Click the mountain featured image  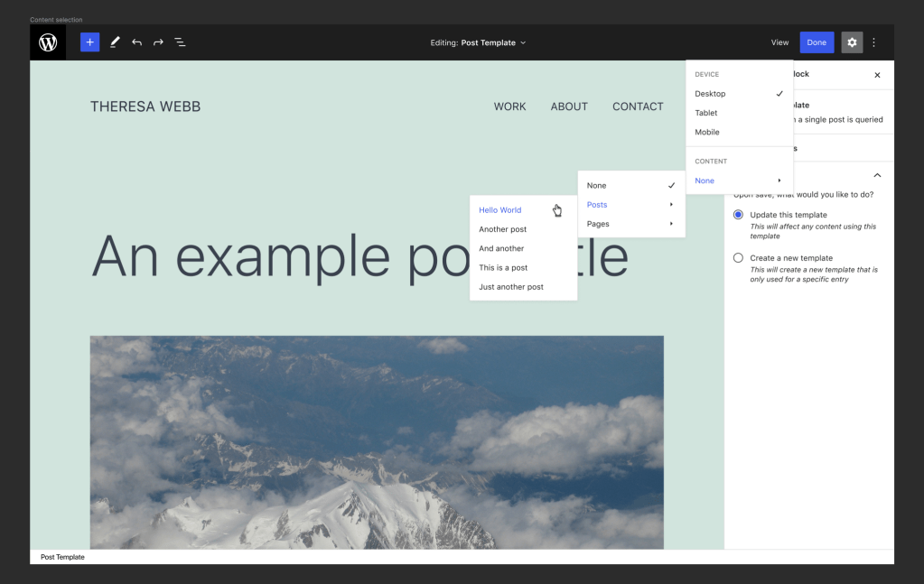click(377, 442)
